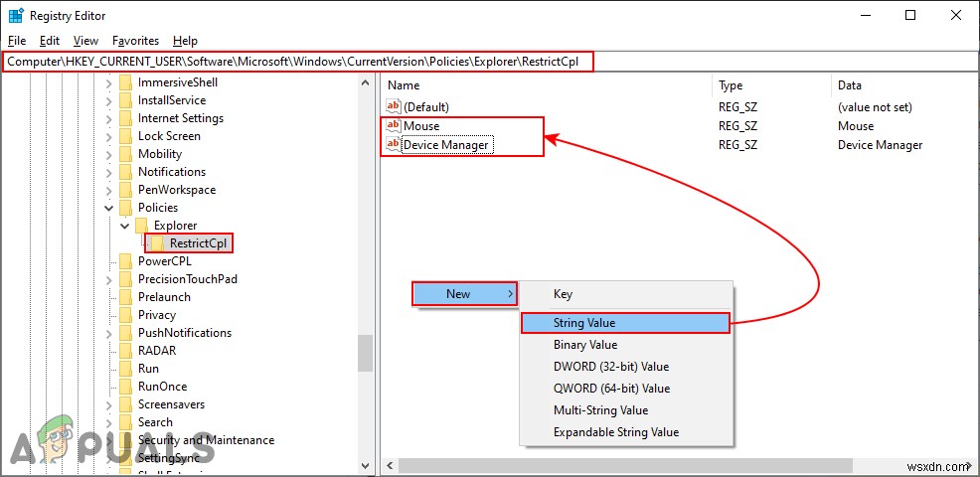Click the Mouse data cell
The width and height of the screenshot is (980, 477).
click(856, 125)
